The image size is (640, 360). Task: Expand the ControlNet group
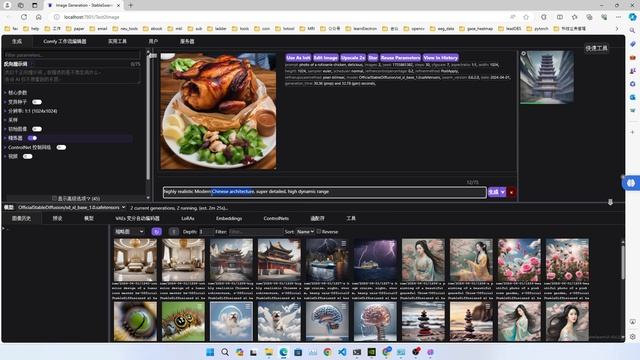point(27,147)
